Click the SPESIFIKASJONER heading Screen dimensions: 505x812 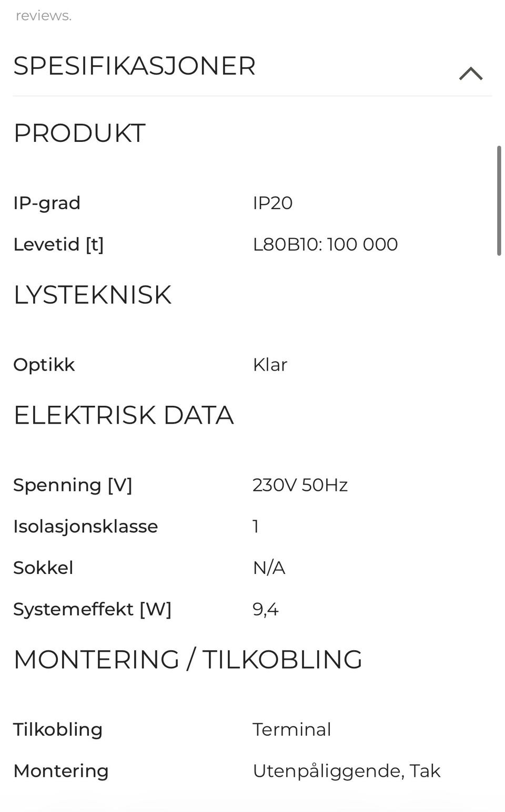(x=135, y=66)
